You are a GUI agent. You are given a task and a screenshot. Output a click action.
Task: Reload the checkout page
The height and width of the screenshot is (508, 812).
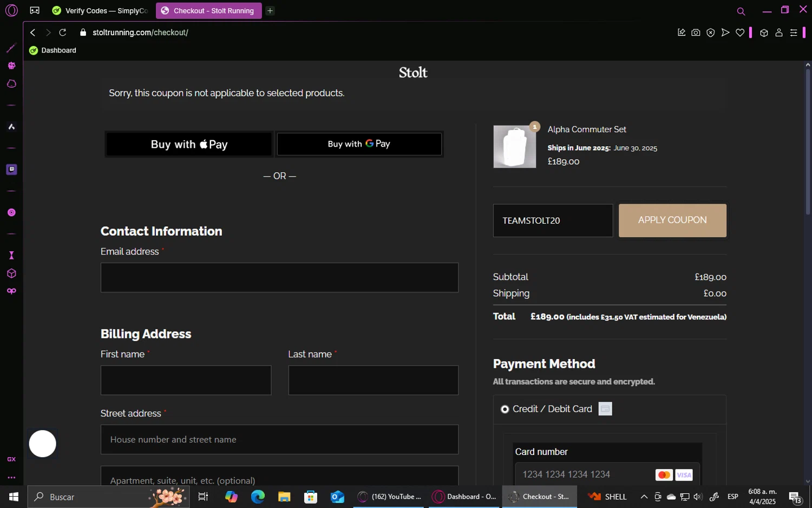click(63, 32)
